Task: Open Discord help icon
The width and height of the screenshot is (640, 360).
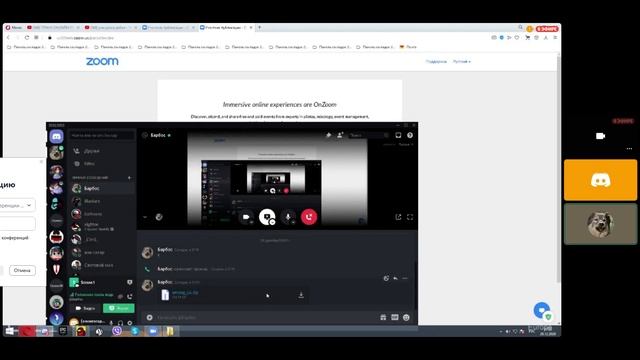Action: click(410, 135)
